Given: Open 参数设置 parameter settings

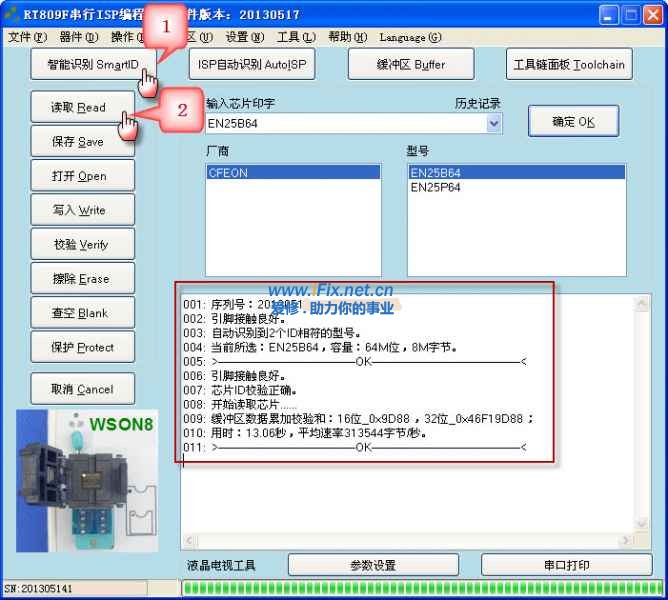Looking at the screenshot, I should click(373, 565).
